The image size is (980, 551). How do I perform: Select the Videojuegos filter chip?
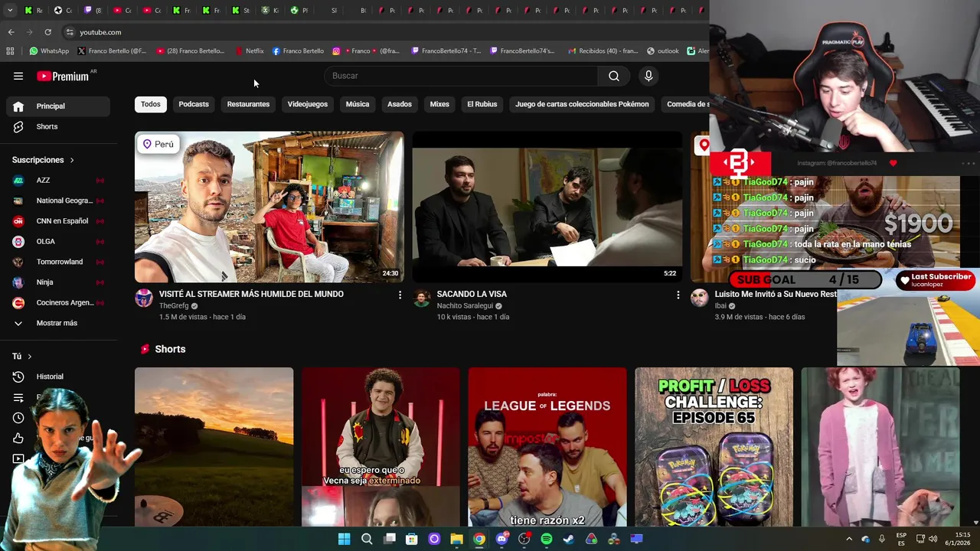pos(308,104)
